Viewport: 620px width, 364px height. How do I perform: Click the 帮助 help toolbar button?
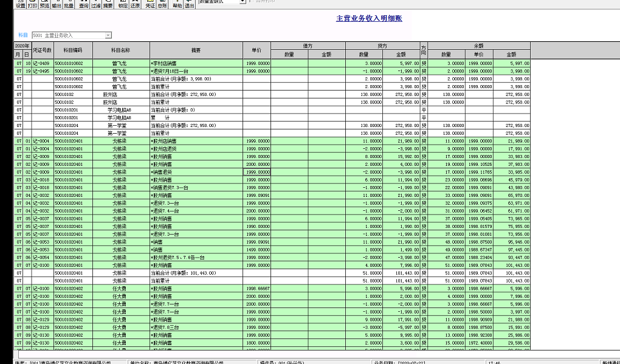point(177,5)
